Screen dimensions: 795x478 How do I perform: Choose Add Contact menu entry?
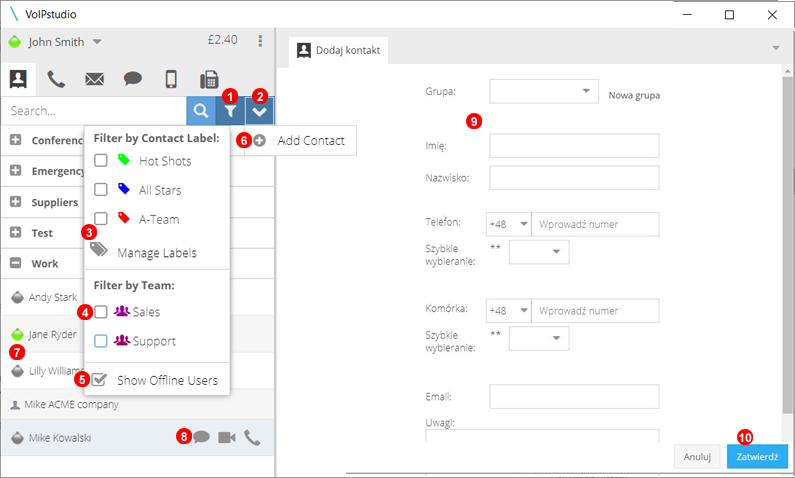tap(300, 140)
